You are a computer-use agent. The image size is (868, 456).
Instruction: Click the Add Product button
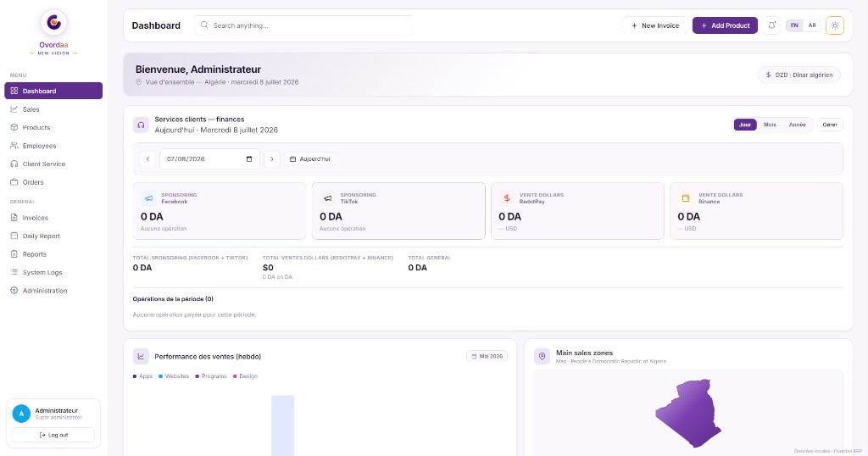point(726,25)
